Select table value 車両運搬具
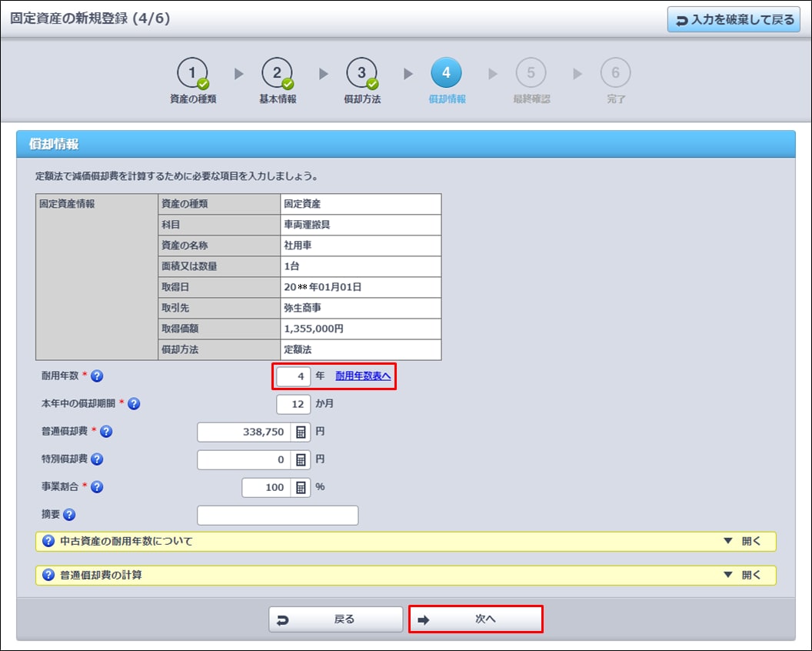 click(x=307, y=225)
